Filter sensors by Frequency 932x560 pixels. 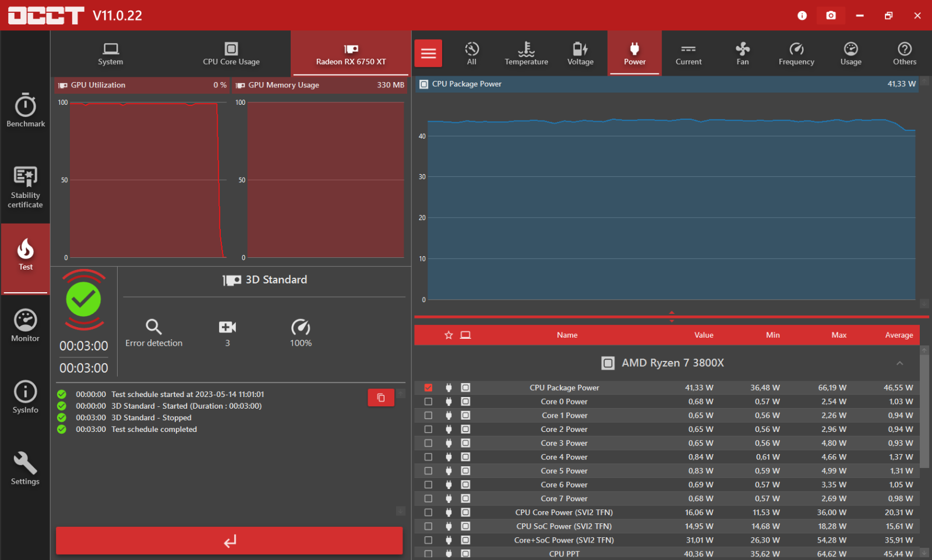[x=797, y=54]
